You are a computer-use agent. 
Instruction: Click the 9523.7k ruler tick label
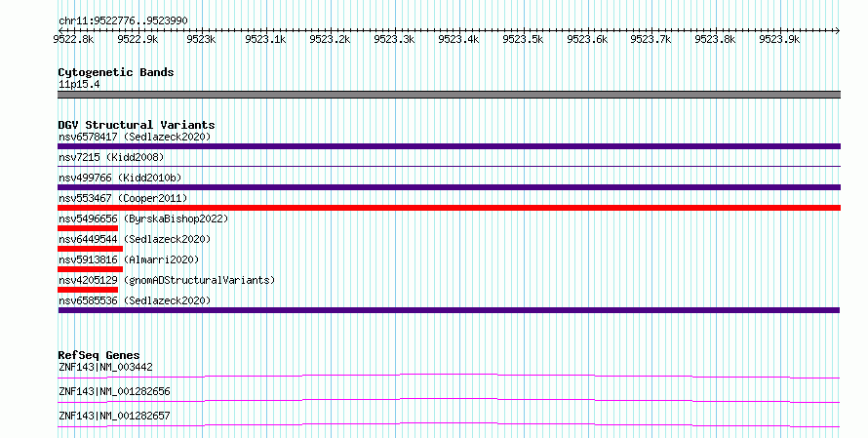click(x=651, y=39)
